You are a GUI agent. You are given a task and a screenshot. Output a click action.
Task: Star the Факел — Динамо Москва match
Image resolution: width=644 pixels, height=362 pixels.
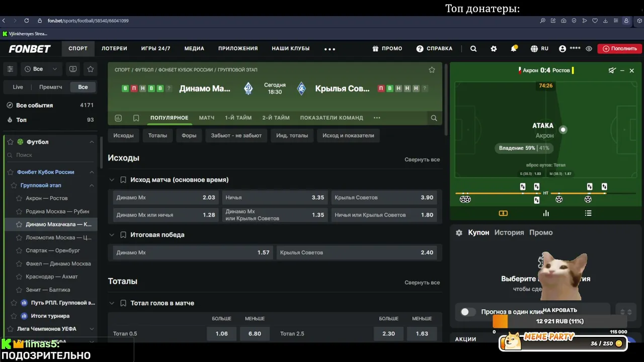click(x=20, y=263)
